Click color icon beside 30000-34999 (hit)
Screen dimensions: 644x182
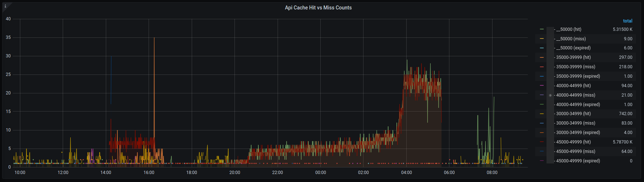point(542,114)
